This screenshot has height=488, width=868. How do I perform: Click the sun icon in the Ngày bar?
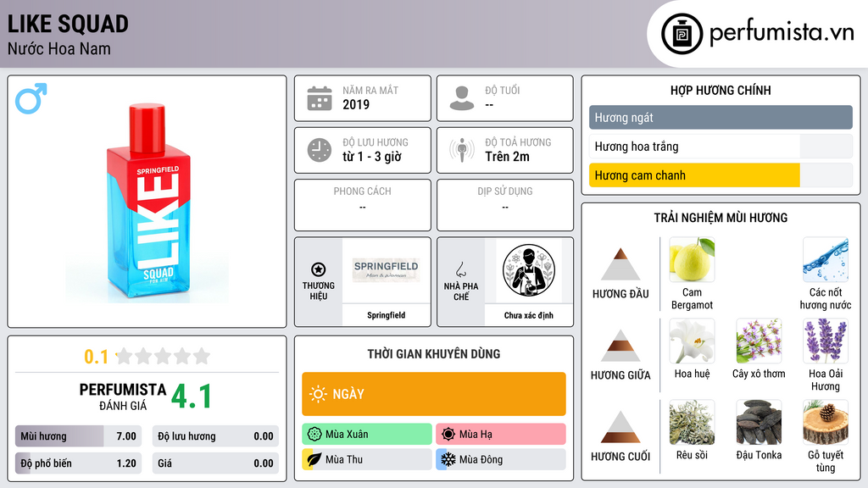click(x=318, y=394)
